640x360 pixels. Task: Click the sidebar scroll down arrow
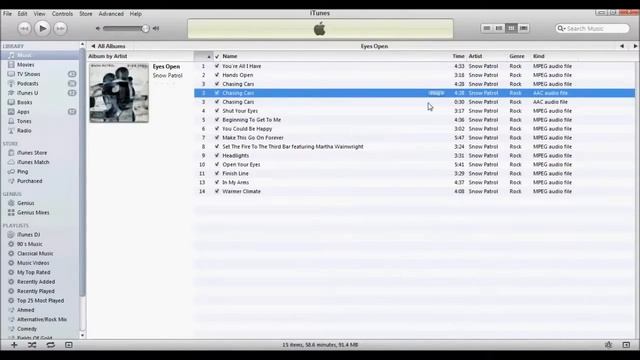(x=82, y=336)
